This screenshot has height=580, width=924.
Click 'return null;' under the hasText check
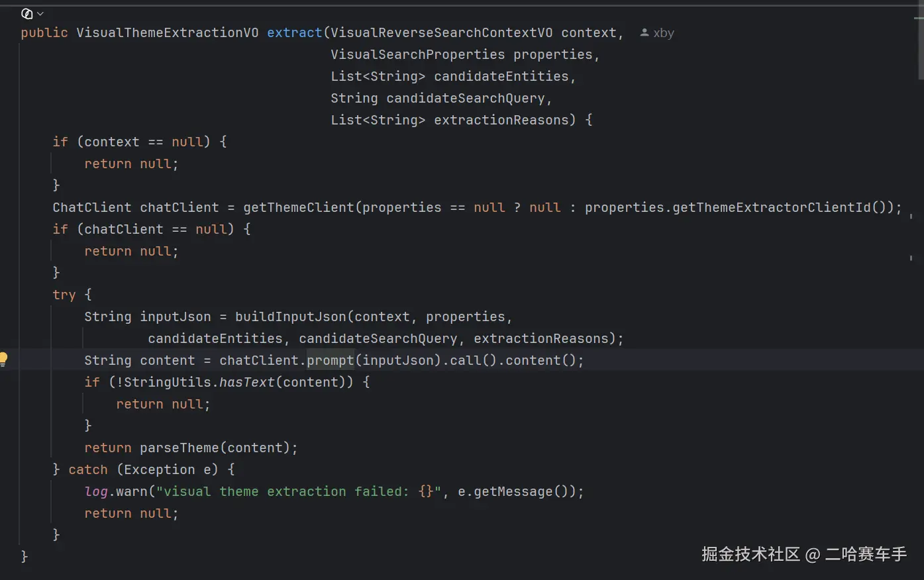click(x=163, y=404)
